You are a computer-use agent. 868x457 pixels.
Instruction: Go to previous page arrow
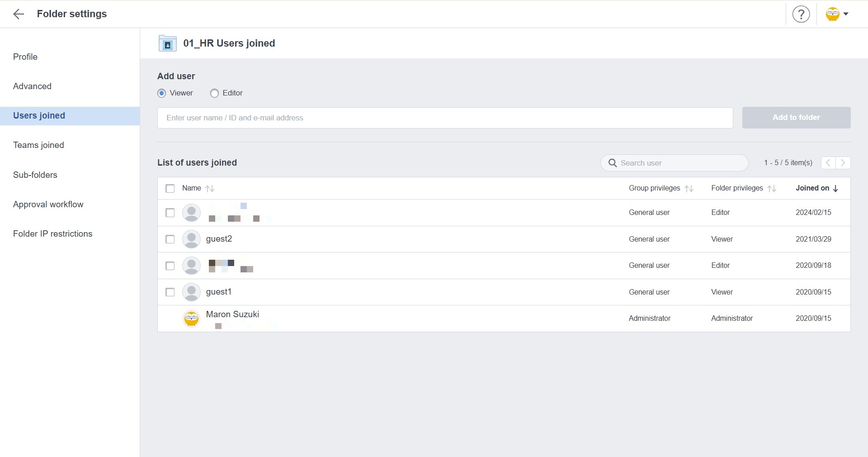828,162
